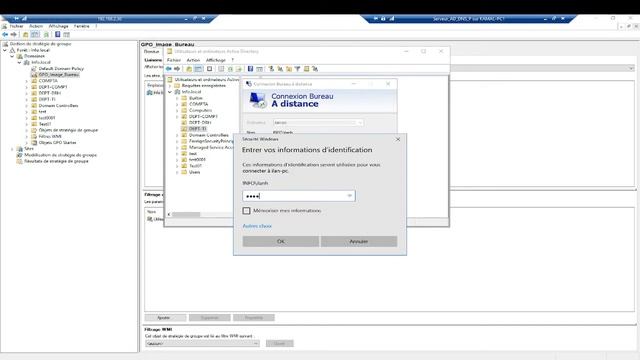The height and width of the screenshot is (360, 640).
Task: Click the Help book icon in Group Policy toolbar
Action: (x=58, y=35)
